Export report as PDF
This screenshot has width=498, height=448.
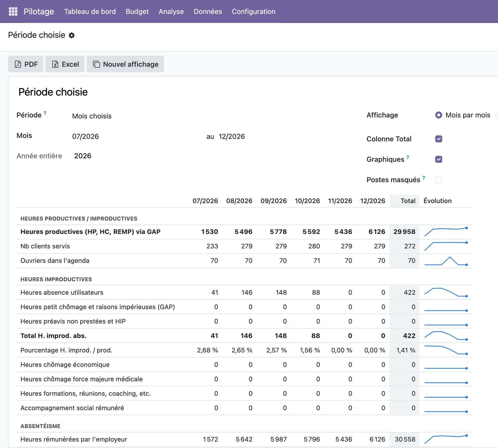click(26, 64)
